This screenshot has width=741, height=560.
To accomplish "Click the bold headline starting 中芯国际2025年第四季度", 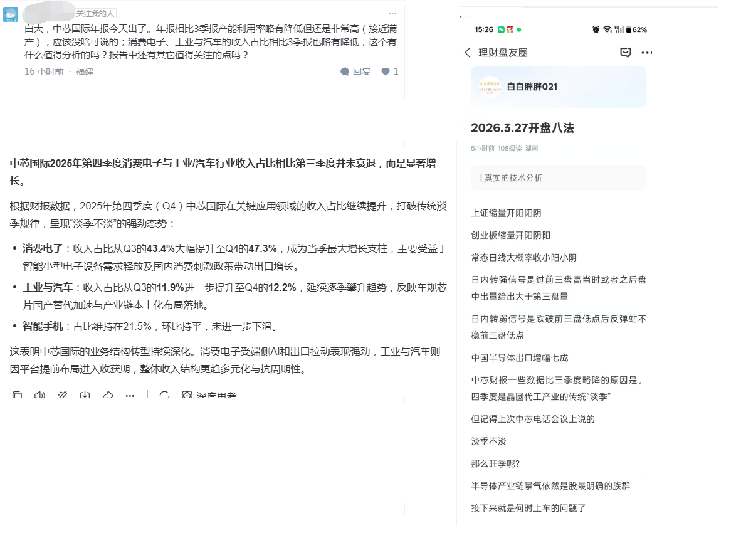I will tap(223, 172).
